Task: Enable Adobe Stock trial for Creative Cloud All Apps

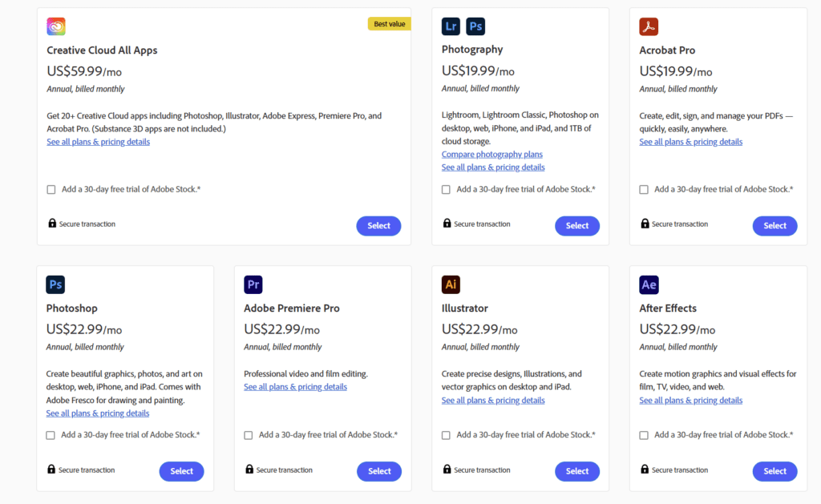Action: pyautogui.click(x=51, y=189)
